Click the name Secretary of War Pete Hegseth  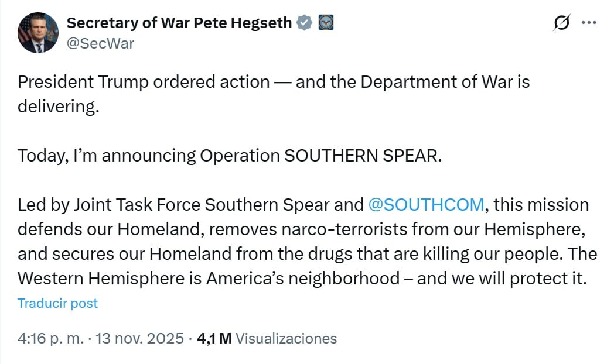pyautogui.click(x=179, y=23)
